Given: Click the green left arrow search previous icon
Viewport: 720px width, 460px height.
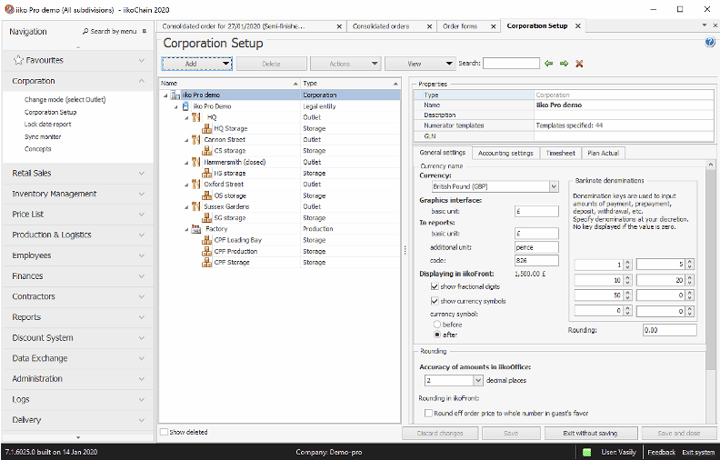Looking at the screenshot, I should click(x=548, y=64).
